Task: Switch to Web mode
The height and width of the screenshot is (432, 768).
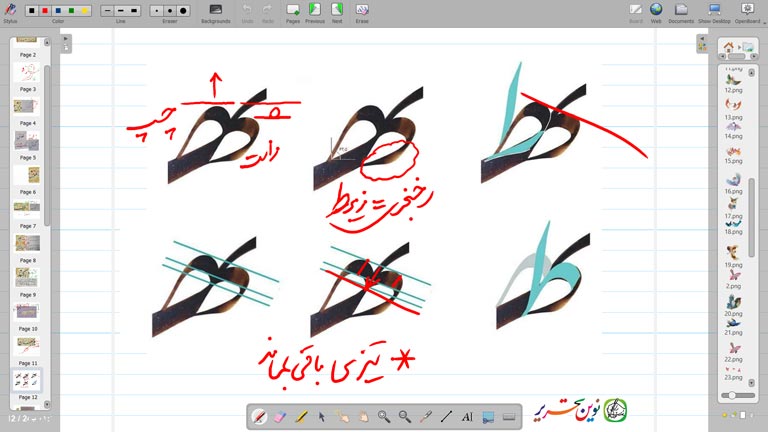Action: (656, 12)
